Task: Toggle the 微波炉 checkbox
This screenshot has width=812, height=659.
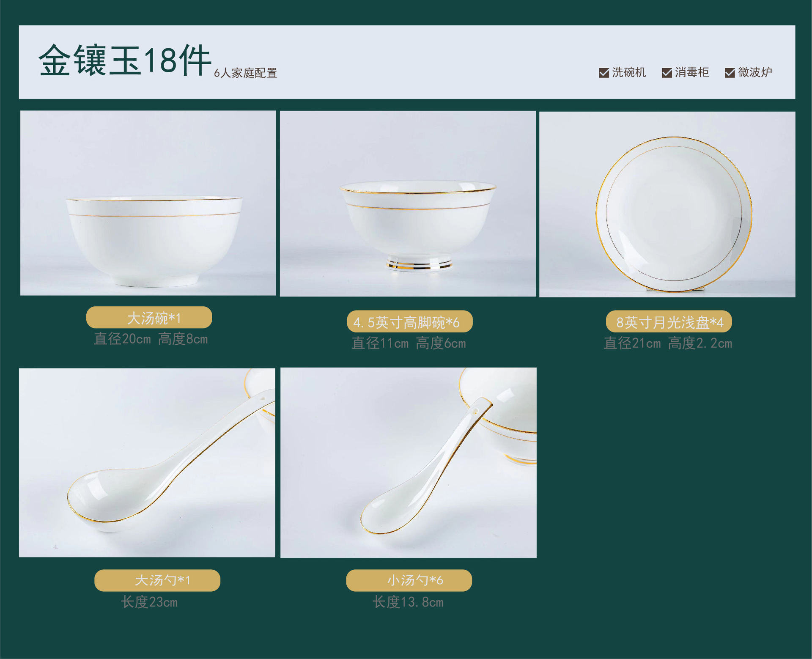Action: tap(730, 73)
